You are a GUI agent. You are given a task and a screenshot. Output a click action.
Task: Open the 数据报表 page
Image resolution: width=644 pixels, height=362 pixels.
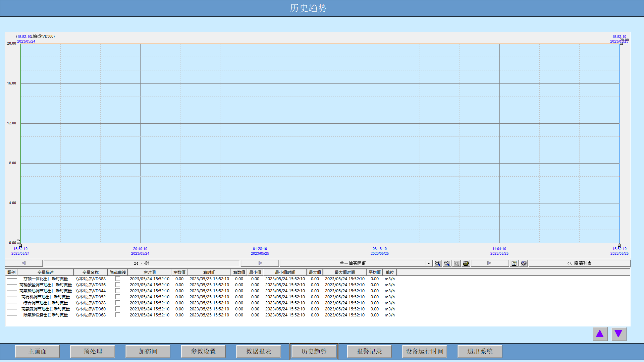pyautogui.click(x=259, y=351)
